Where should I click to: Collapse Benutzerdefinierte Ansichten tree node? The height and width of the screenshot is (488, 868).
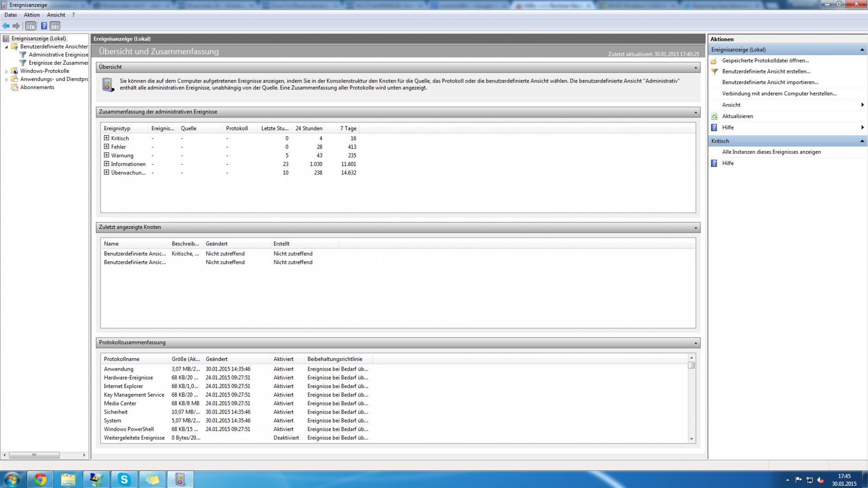click(6, 47)
